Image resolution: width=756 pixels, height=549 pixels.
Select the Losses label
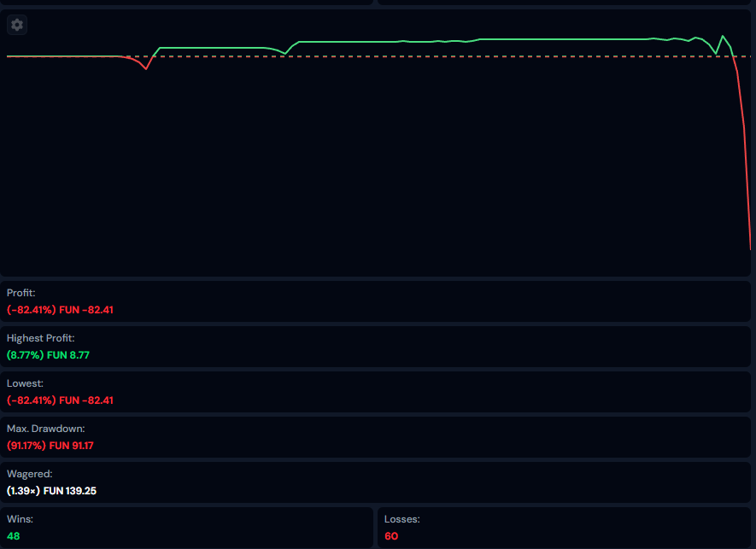click(x=401, y=519)
